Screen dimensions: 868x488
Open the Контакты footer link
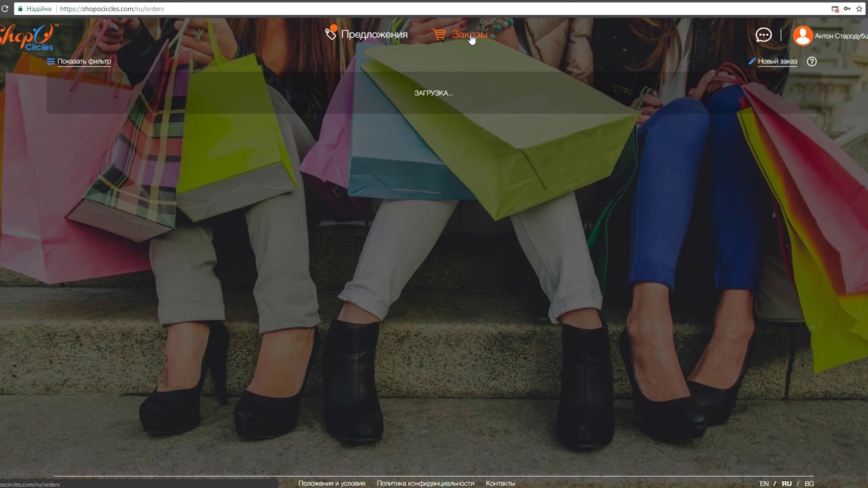(500, 483)
